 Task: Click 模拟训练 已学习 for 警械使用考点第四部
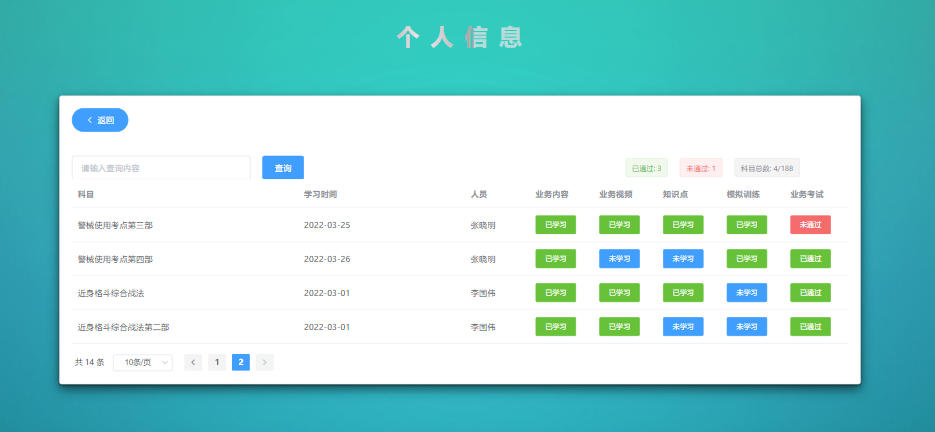747,259
